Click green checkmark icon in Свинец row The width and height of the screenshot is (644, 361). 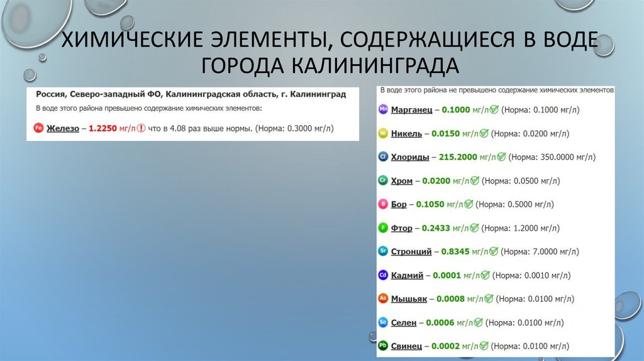[x=484, y=345]
